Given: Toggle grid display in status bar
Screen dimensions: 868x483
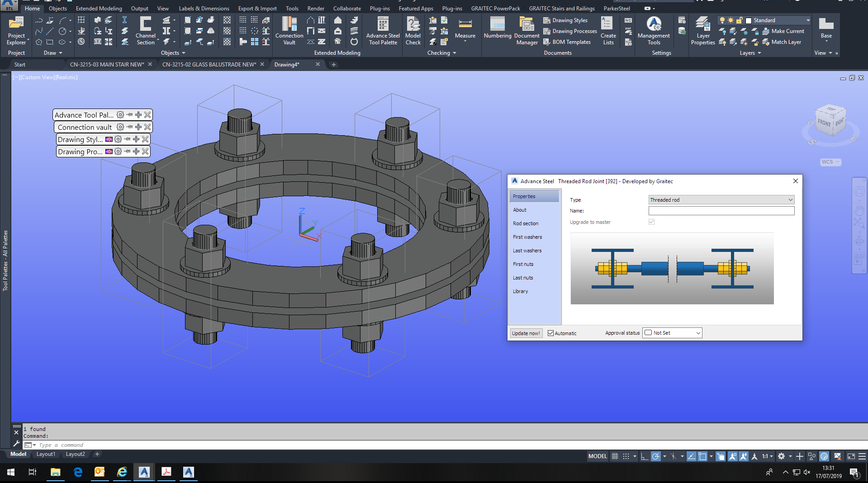Looking at the screenshot, I should click(x=615, y=456).
